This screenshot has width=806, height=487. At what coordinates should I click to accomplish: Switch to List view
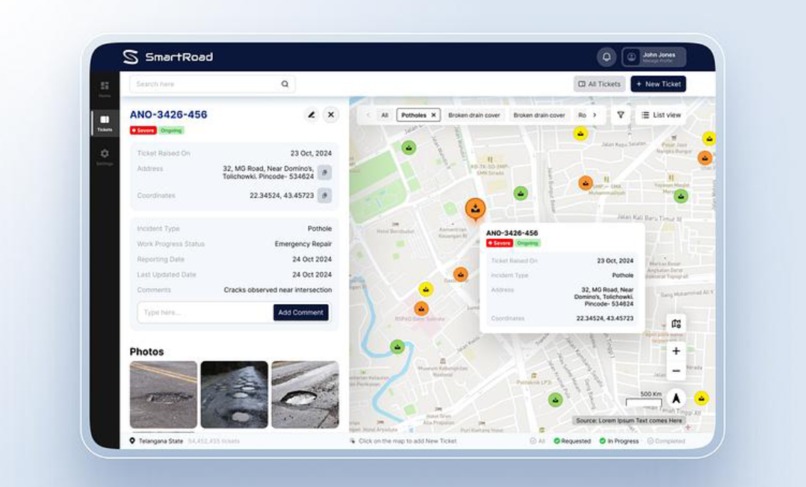pos(662,115)
